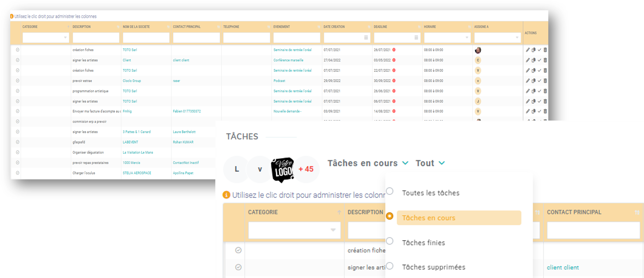
Task: Open the STELIA AEROSPACE company link
Action: (x=137, y=173)
